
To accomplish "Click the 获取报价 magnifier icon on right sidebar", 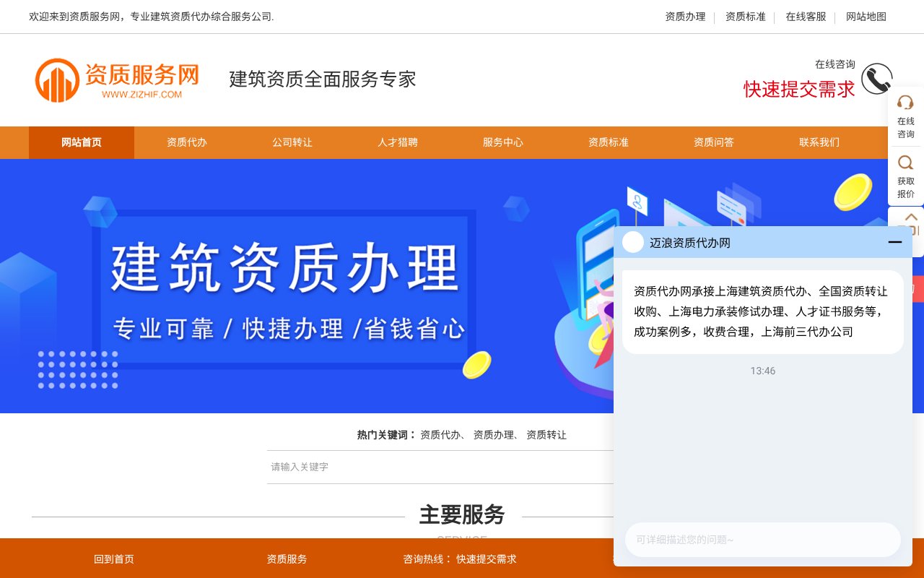I will pos(905,163).
